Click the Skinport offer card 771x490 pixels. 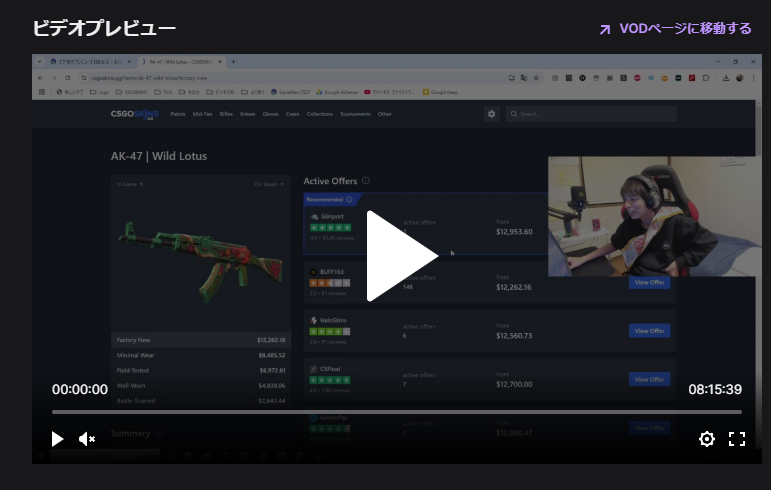426,224
